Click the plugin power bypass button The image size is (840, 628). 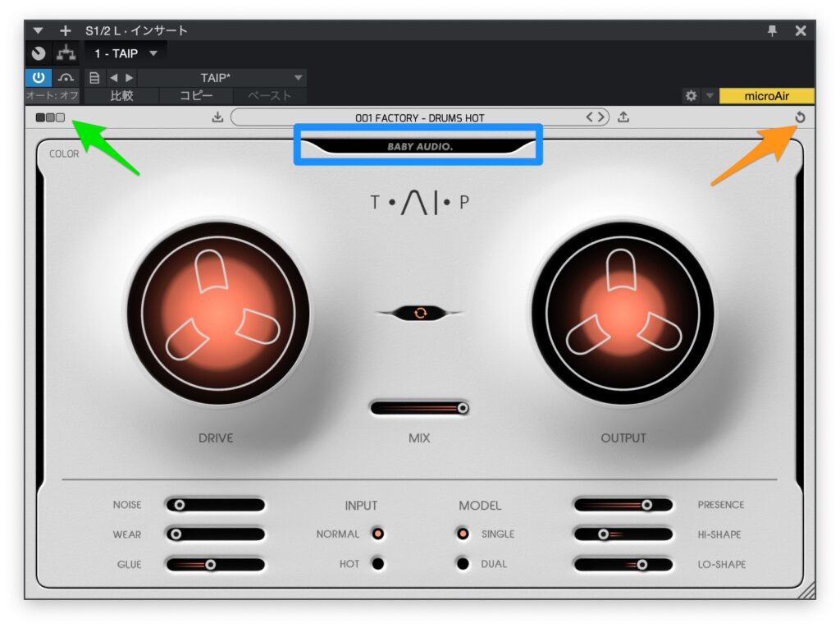point(39,78)
